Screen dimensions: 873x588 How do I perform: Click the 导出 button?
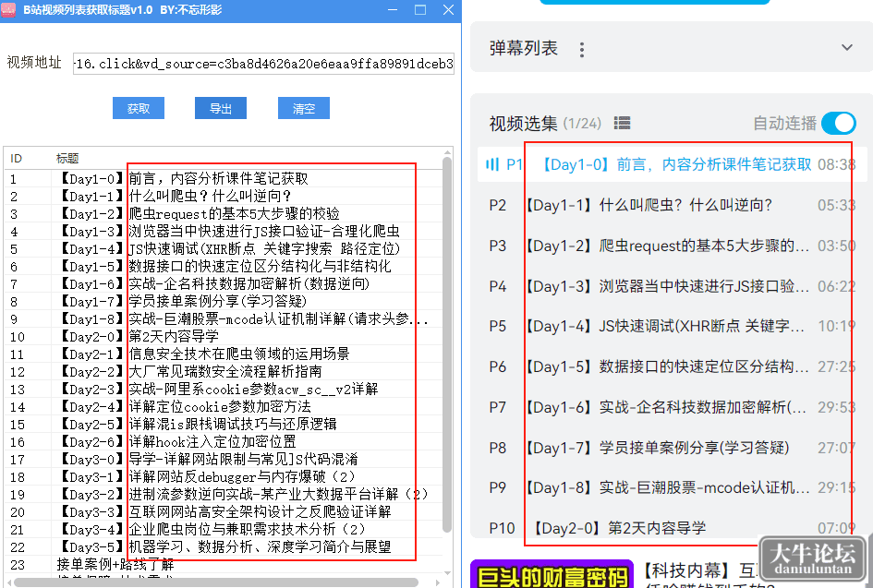221,109
